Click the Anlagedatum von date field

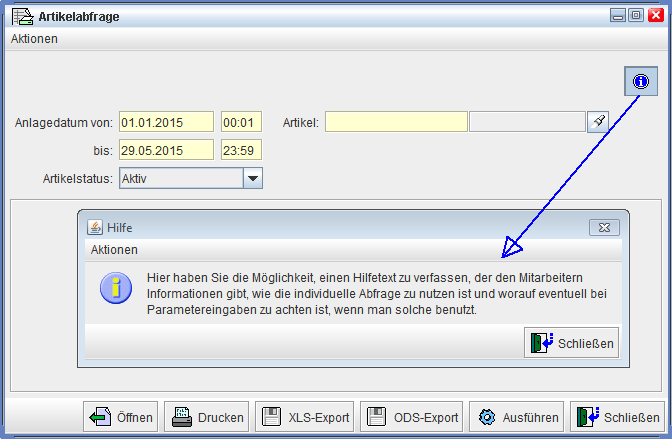[x=166, y=122]
